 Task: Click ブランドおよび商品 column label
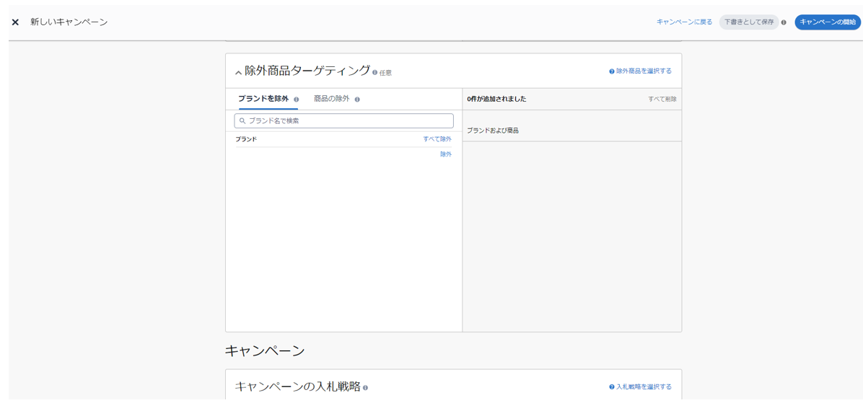(493, 130)
